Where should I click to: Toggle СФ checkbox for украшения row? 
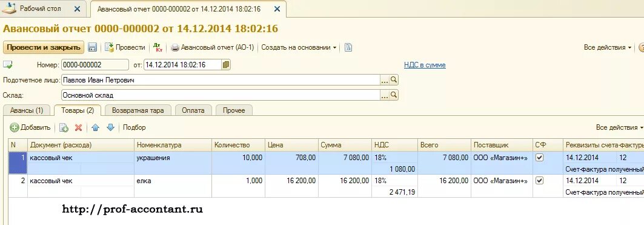540,158
